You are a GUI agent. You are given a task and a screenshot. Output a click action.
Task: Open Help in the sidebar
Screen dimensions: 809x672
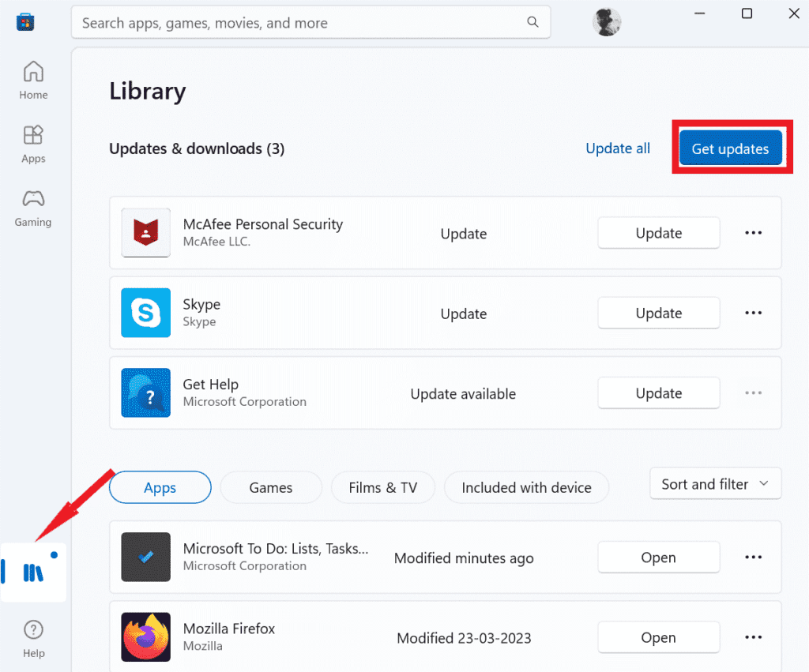pyautogui.click(x=33, y=639)
